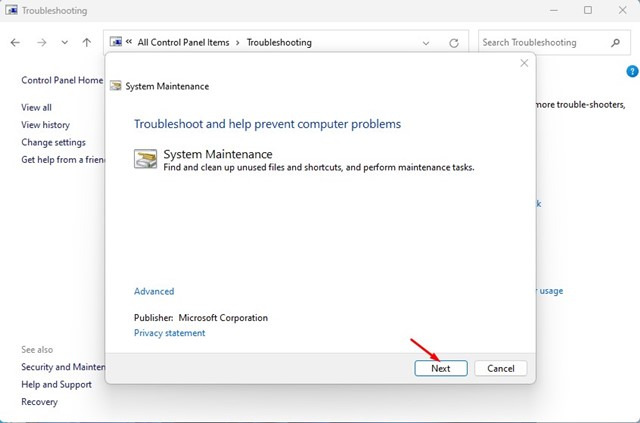Refresh the Troubleshooting page

[x=454, y=43]
